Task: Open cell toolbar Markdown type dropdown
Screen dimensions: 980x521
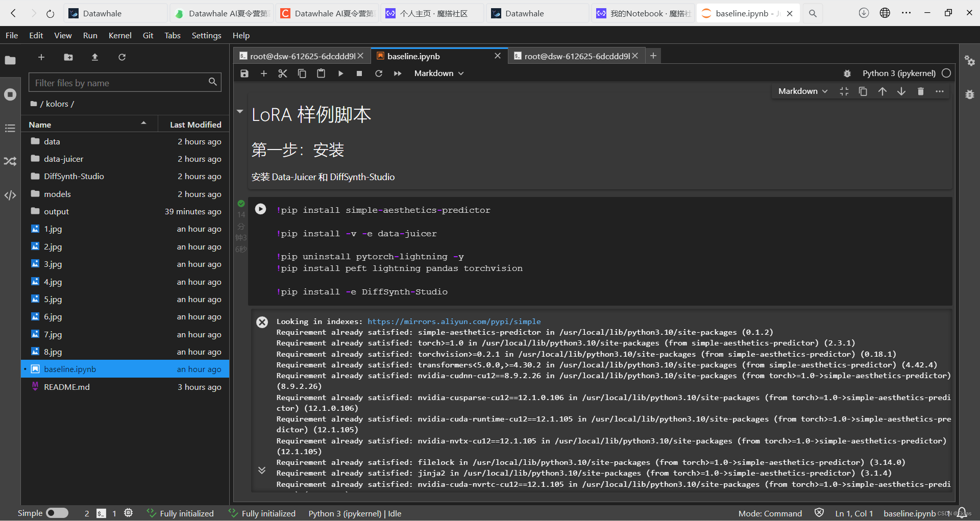Action: [x=803, y=91]
